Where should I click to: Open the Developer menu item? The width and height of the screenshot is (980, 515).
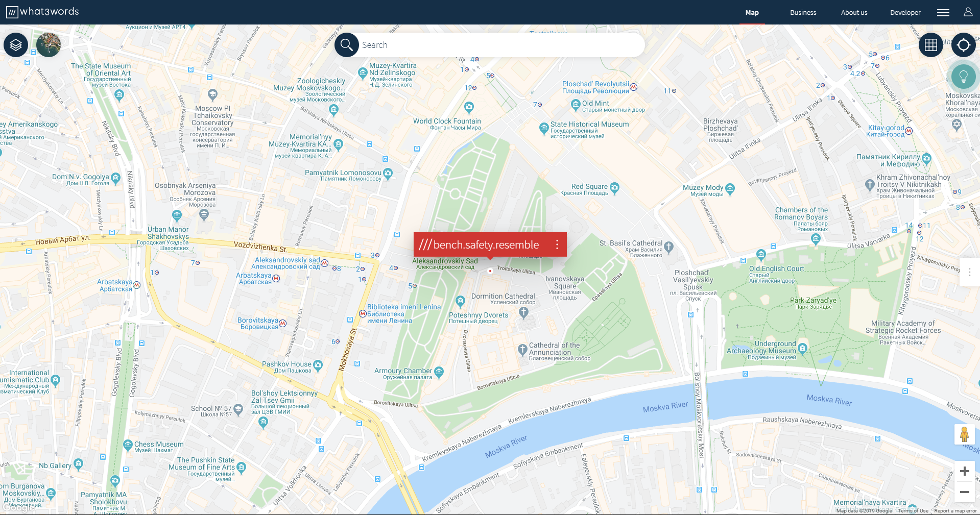(x=905, y=13)
